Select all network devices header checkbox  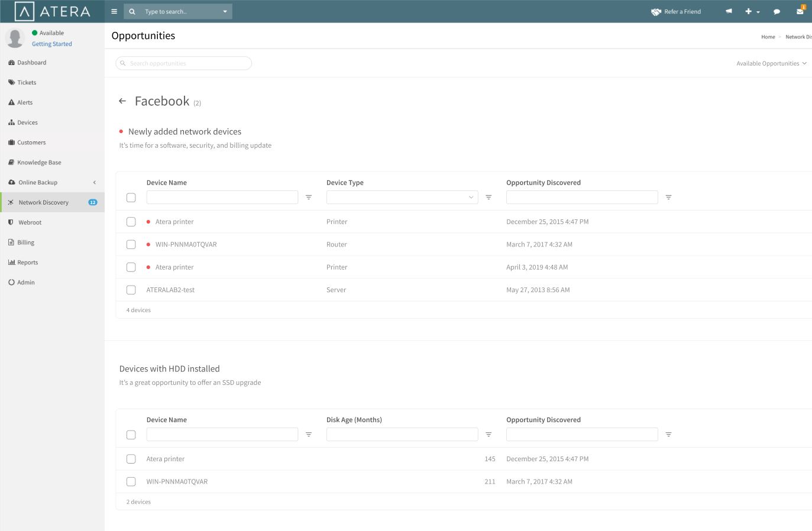coord(131,197)
